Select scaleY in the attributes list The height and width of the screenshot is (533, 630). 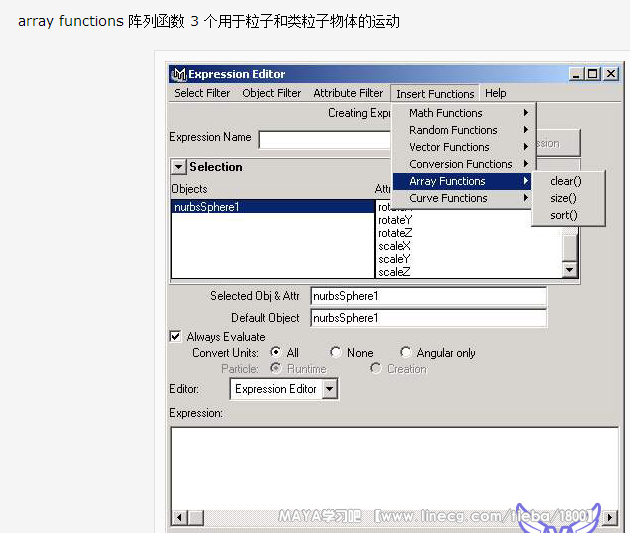point(395,259)
